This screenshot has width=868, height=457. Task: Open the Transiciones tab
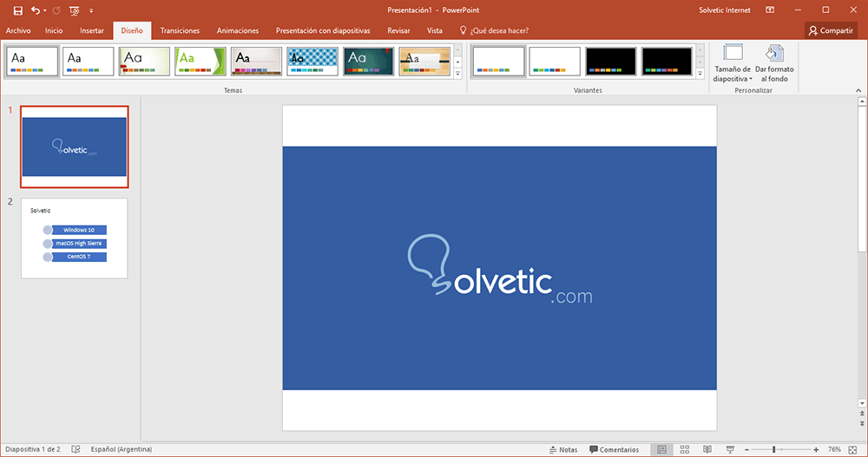pyautogui.click(x=180, y=30)
